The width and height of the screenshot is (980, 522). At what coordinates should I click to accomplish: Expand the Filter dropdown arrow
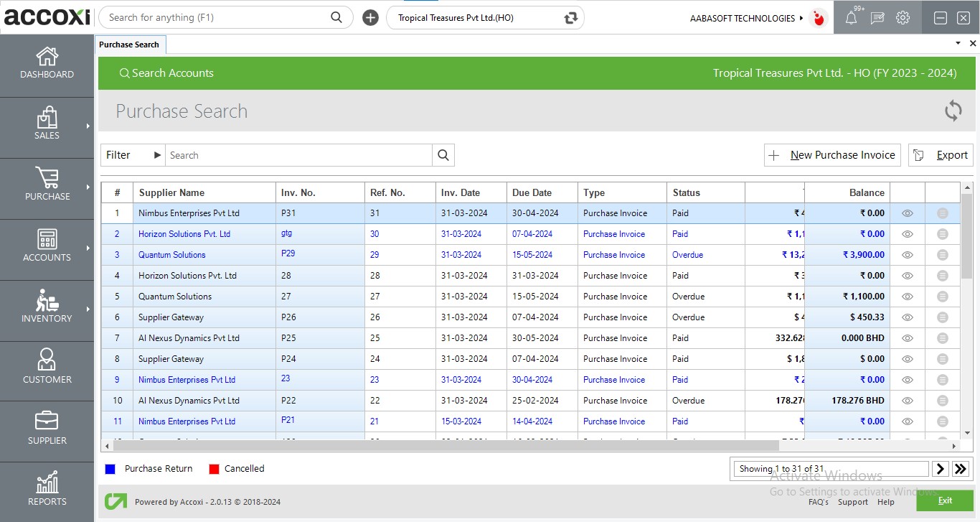[156, 155]
